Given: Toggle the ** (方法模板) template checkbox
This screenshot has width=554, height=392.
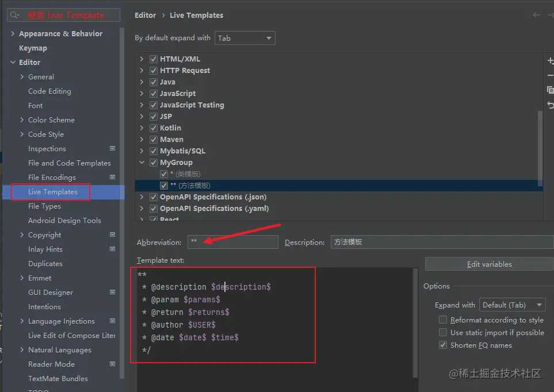Looking at the screenshot, I should (x=163, y=186).
